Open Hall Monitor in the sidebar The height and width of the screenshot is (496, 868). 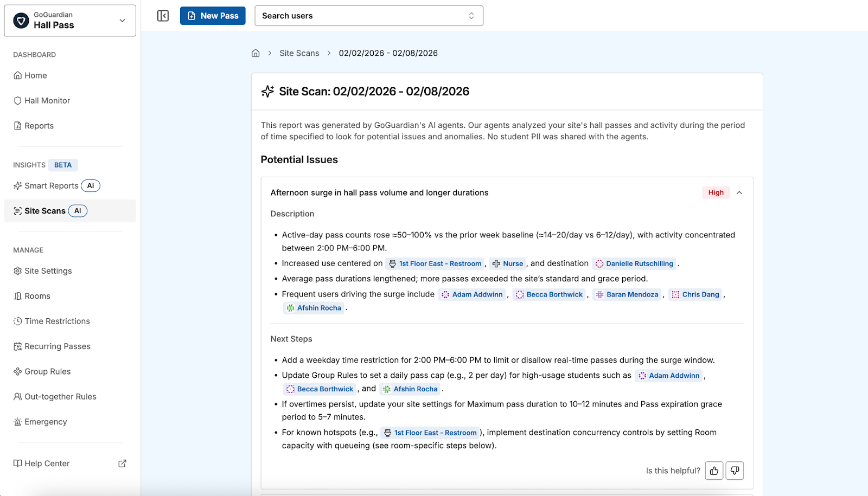[70, 100]
